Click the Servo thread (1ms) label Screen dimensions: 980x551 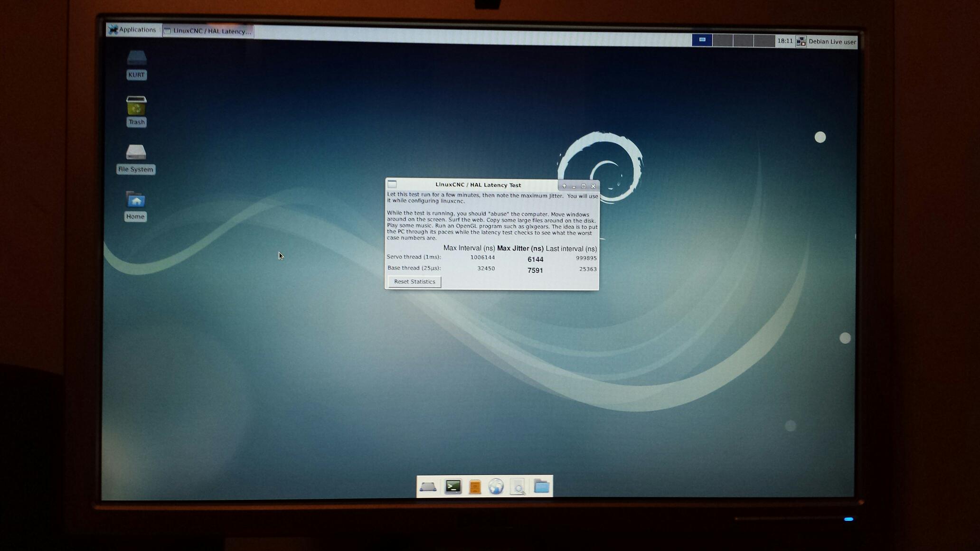414,257
